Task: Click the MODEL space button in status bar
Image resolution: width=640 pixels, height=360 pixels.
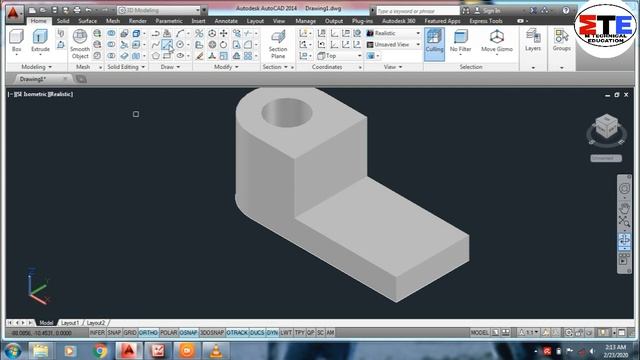Action: [480, 333]
